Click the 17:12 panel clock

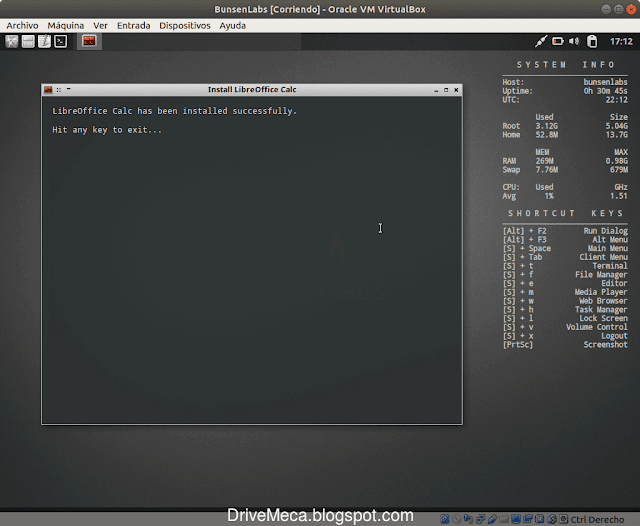[621, 42]
